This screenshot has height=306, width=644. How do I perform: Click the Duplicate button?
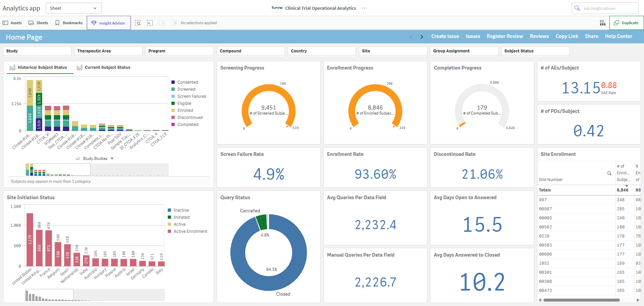click(626, 23)
